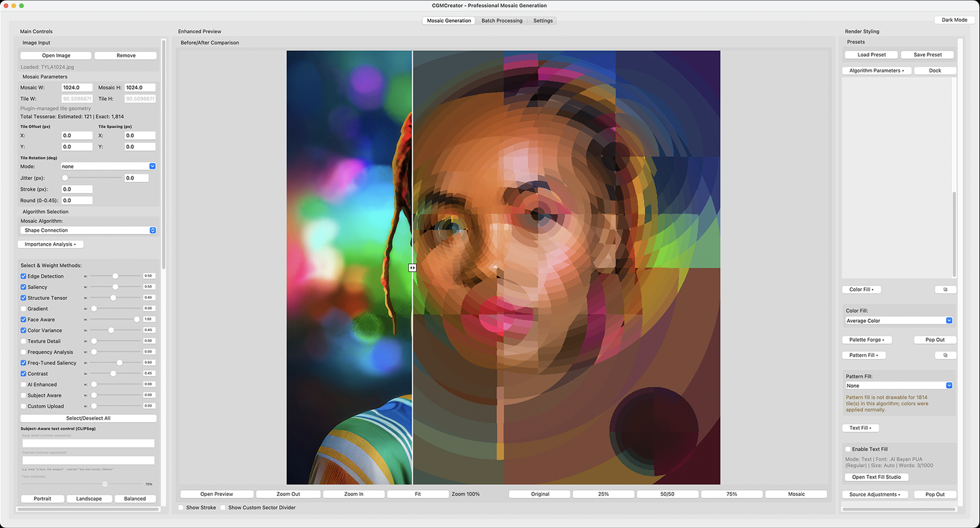Viewport: 980px width, 528px height.
Task: Set comparison to 25%
Action: [x=604, y=494]
